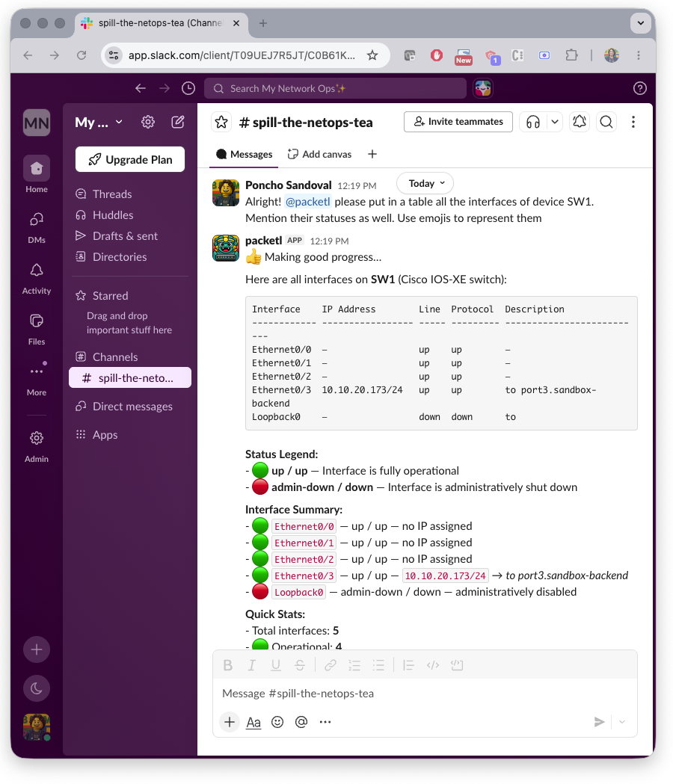This screenshot has width=673, height=784.
Task: Open user profile avatar at bottom
Action: pos(37,727)
